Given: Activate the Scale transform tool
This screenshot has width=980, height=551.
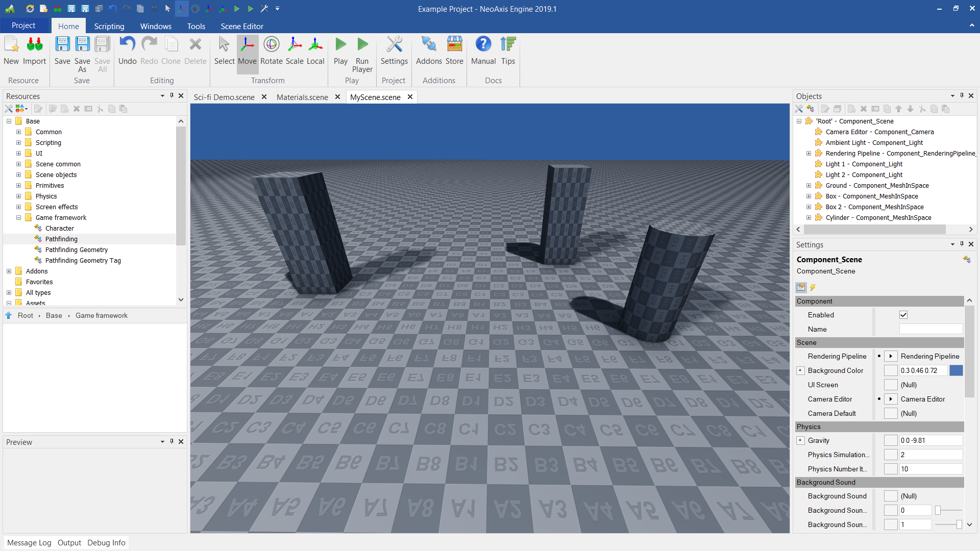Looking at the screenshot, I should (x=295, y=50).
